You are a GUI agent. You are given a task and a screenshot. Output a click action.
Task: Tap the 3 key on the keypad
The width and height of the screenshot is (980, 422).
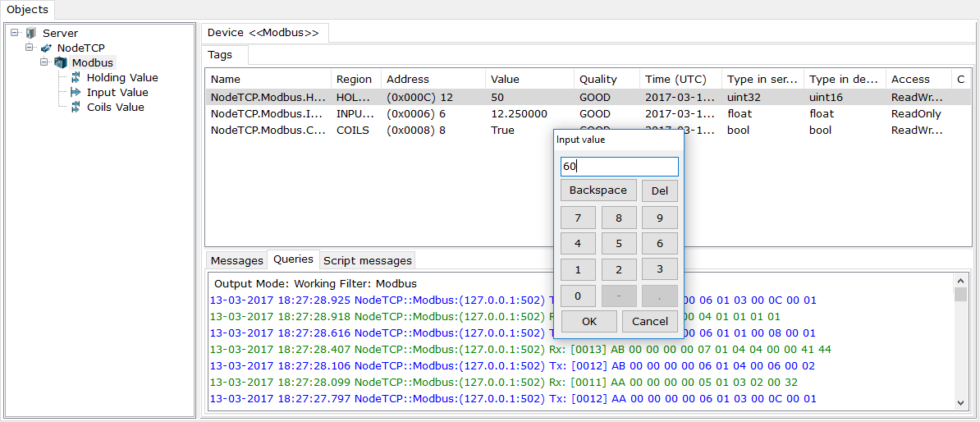point(659,269)
